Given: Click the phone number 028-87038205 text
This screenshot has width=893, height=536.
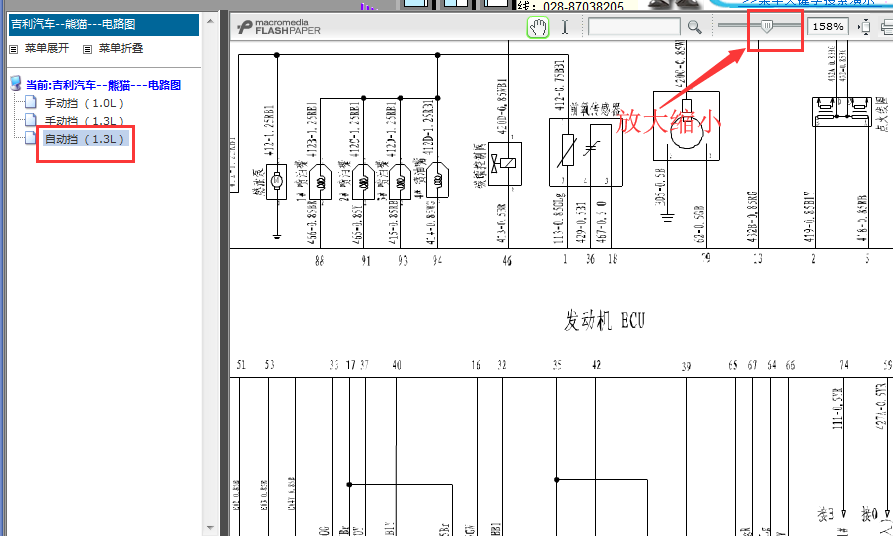Looking at the screenshot, I should [x=583, y=6].
